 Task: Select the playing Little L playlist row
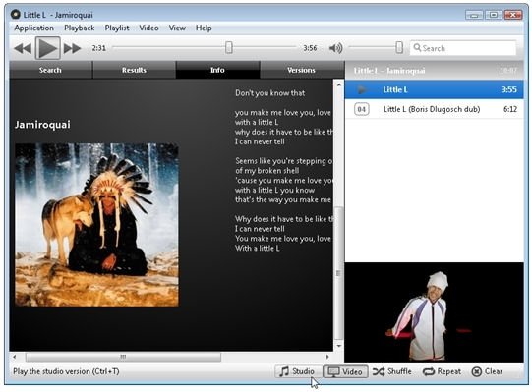435,89
